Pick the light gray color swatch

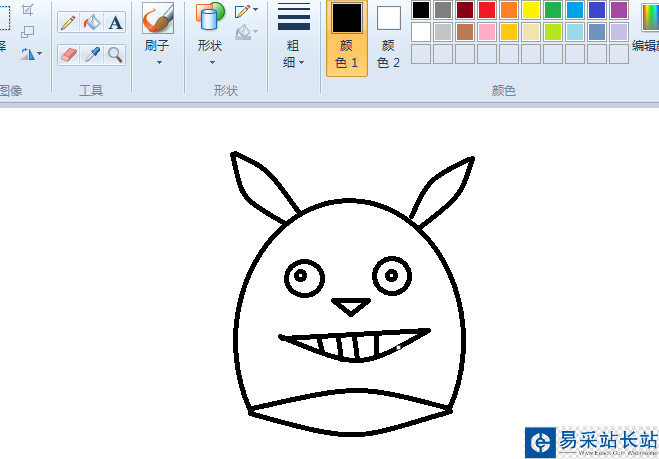[443, 32]
